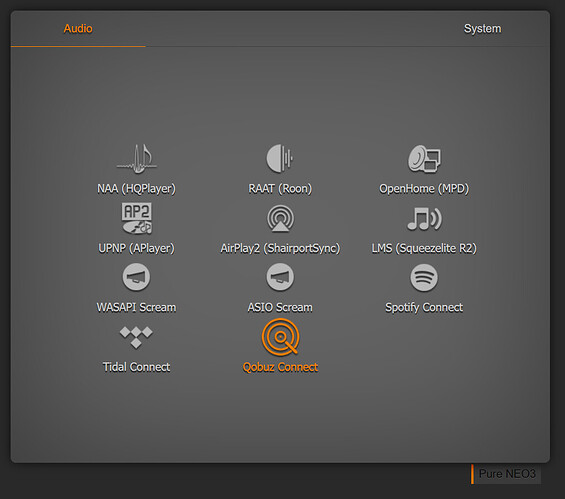Click the Qobuz Connect orange label

click(x=280, y=367)
